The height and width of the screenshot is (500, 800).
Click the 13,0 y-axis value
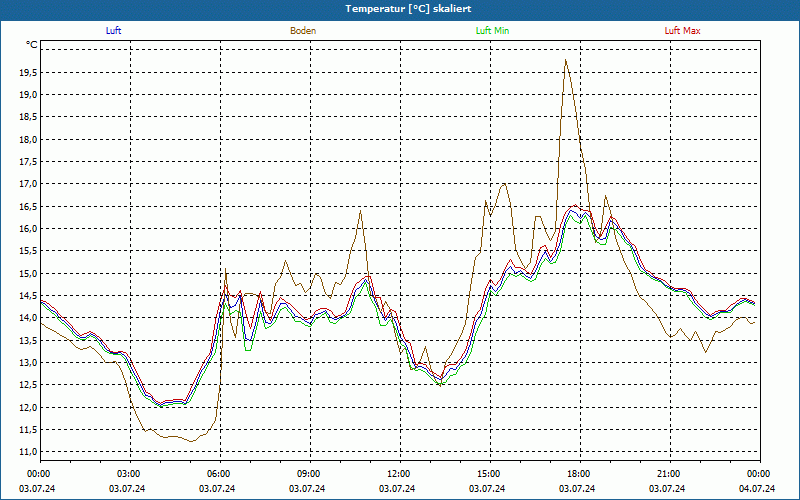28,363
